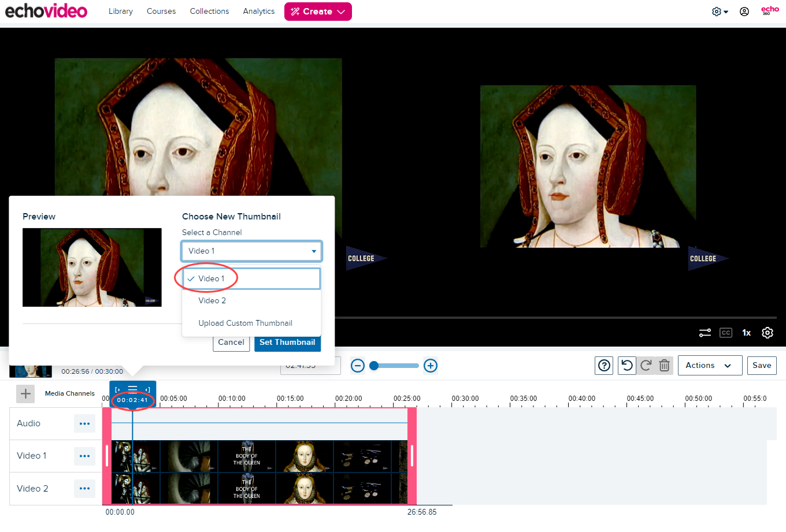Open editor help via question mark icon
786x532 pixels.
click(x=604, y=365)
